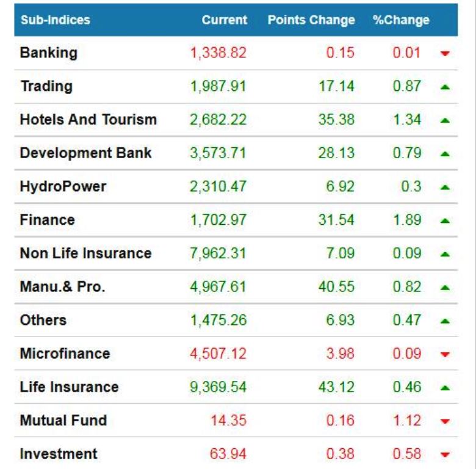Click the Others sub-index name

(x=43, y=320)
